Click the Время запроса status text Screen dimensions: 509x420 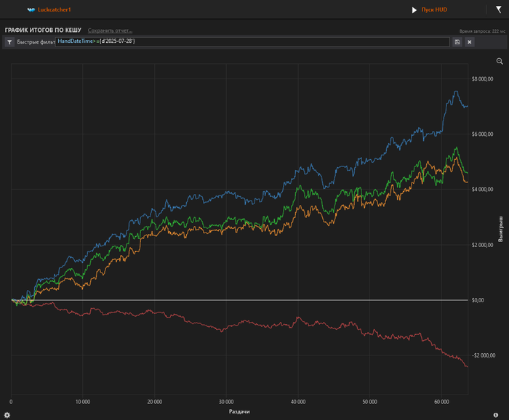click(x=482, y=31)
